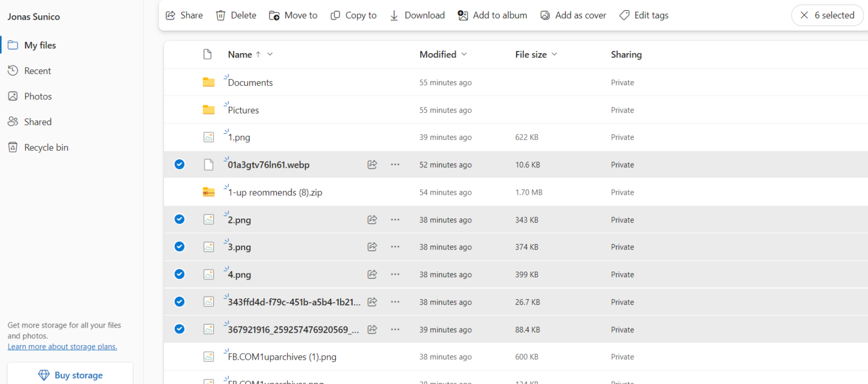Screen dimensions: 868x384
Task: Select Move to for the selected items
Action: 293,15
